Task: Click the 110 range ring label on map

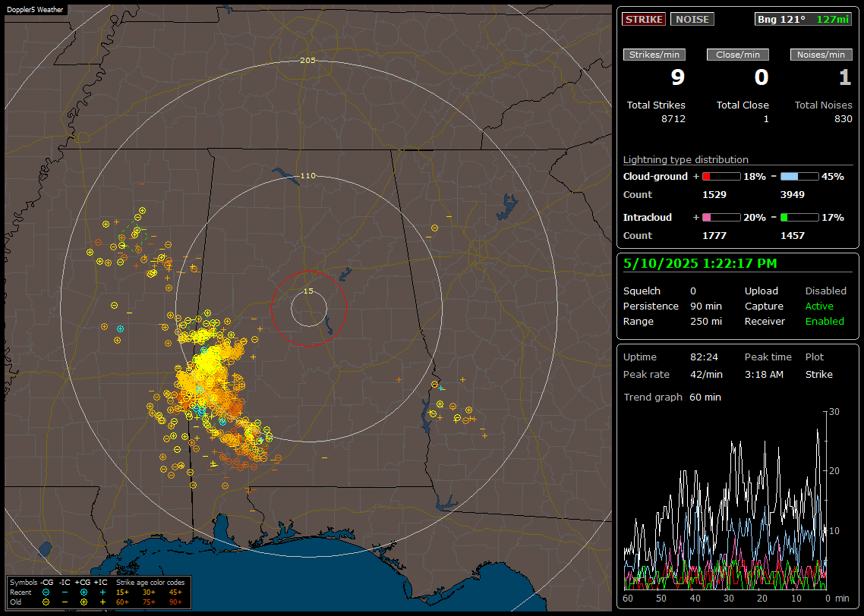Action: (x=307, y=175)
